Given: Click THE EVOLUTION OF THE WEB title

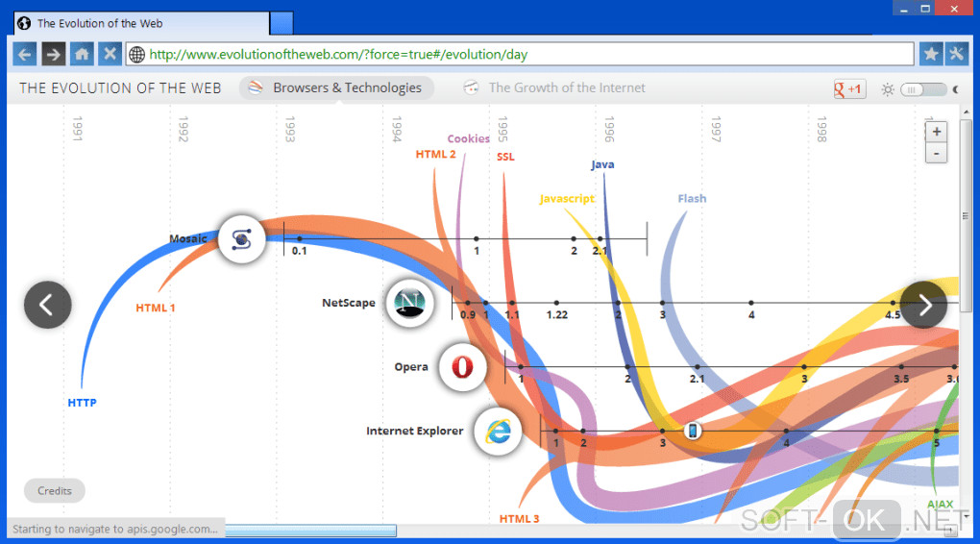Looking at the screenshot, I should tap(120, 88).
